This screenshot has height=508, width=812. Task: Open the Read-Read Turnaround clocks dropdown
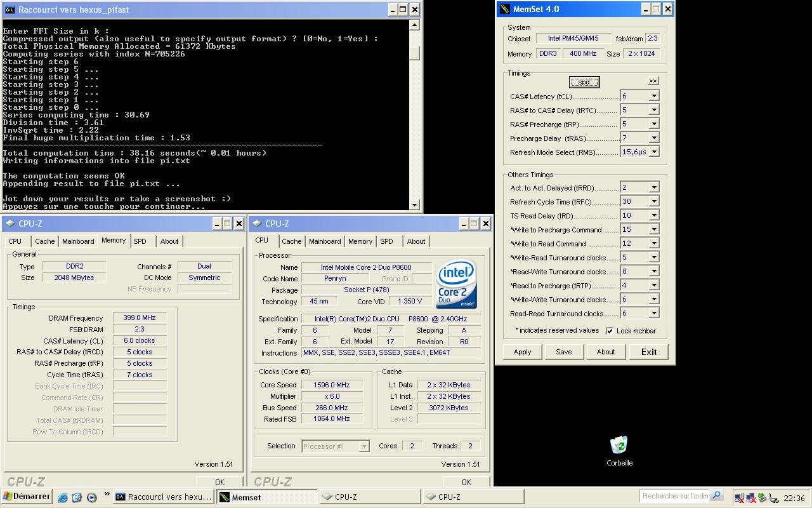(x=653, y=313)
